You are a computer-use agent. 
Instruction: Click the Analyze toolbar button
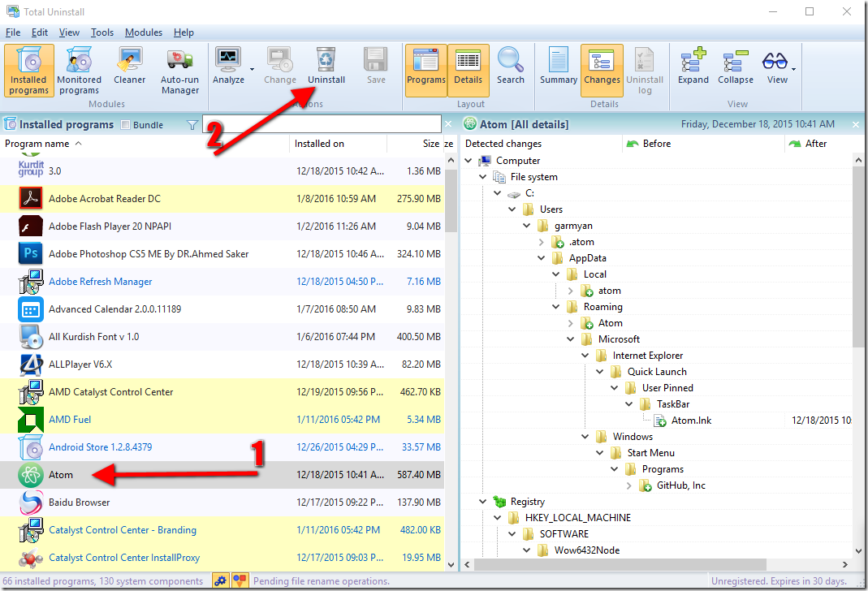pyautogui.click(x=228, y=67)
